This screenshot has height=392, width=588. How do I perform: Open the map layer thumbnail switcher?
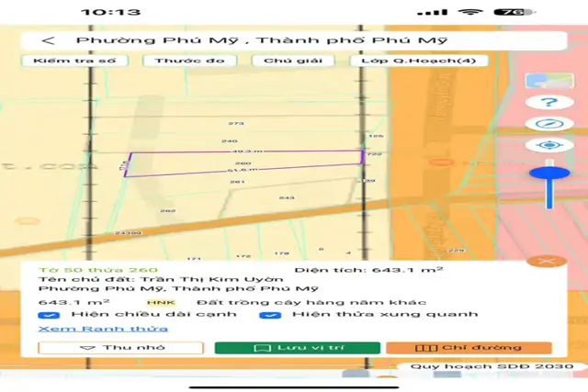pos(549,81)
